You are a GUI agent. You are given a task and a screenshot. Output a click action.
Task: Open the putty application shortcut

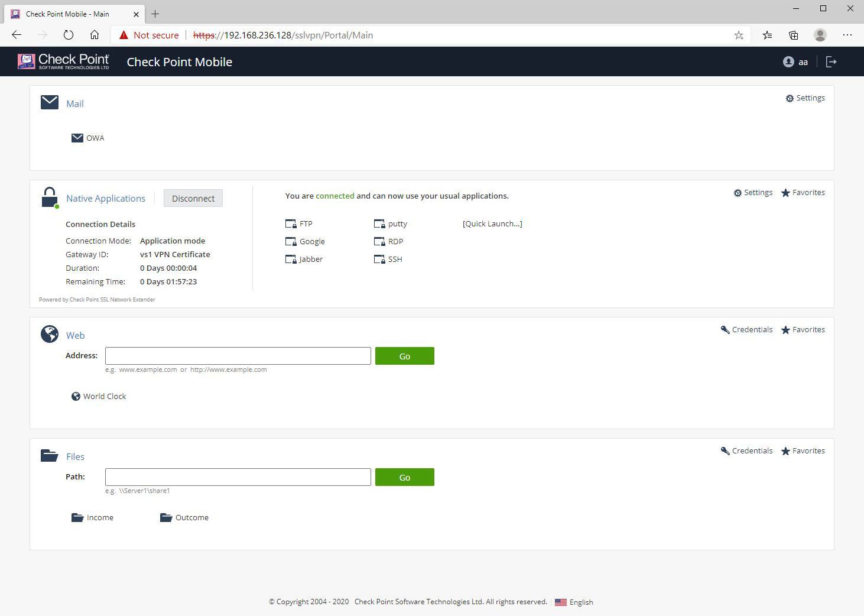tap(397, 223)
